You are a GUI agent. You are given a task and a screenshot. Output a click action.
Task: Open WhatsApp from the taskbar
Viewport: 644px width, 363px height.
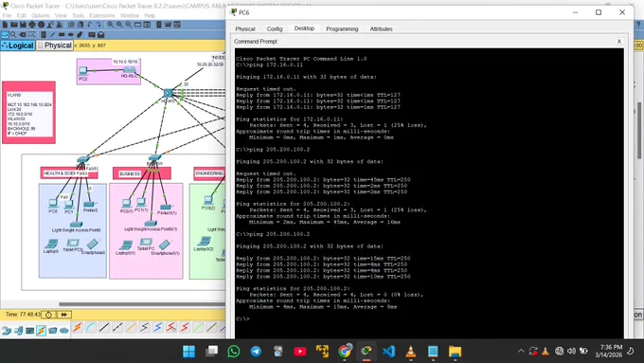click(234, 352)
